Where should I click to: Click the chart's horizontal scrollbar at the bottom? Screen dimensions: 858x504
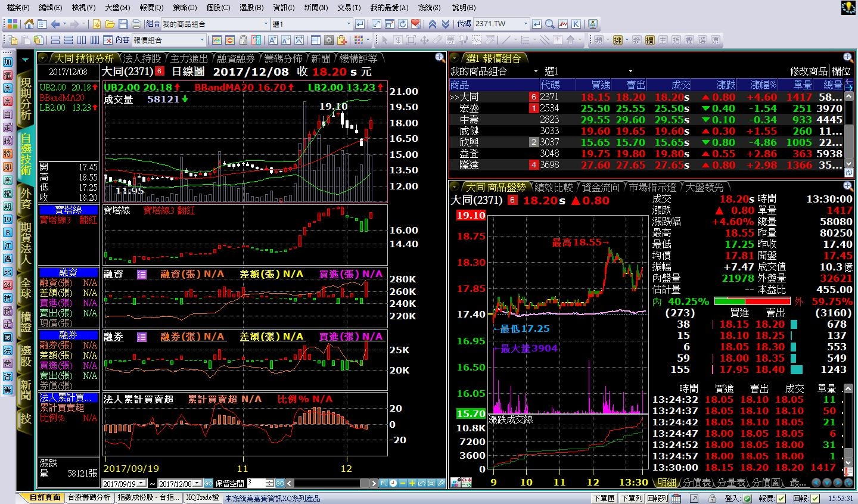tap(334, 483)
